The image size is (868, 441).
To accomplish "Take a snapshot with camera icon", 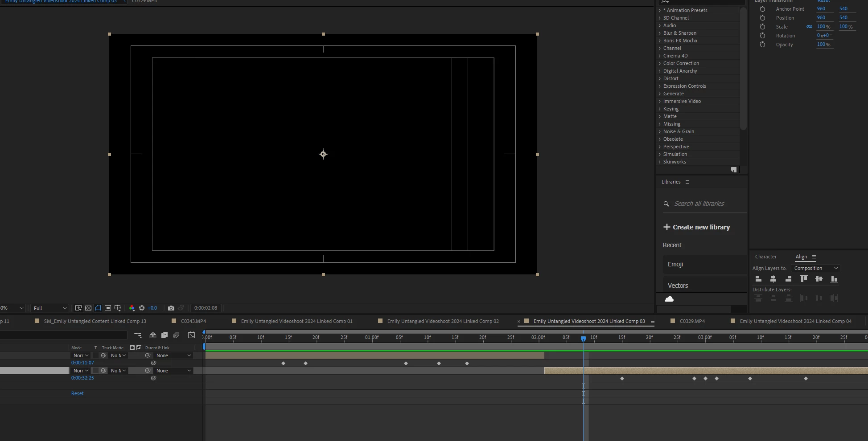I will point(171,308).
